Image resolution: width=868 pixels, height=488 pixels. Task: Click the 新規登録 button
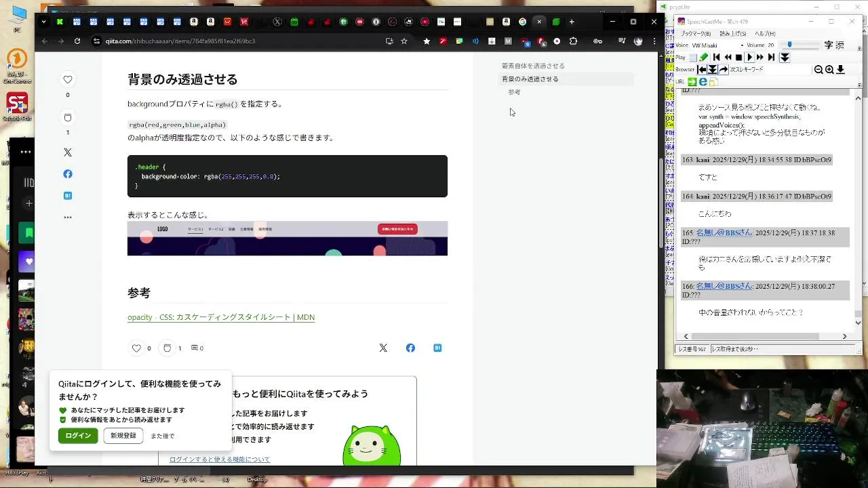tap(123, 436)
